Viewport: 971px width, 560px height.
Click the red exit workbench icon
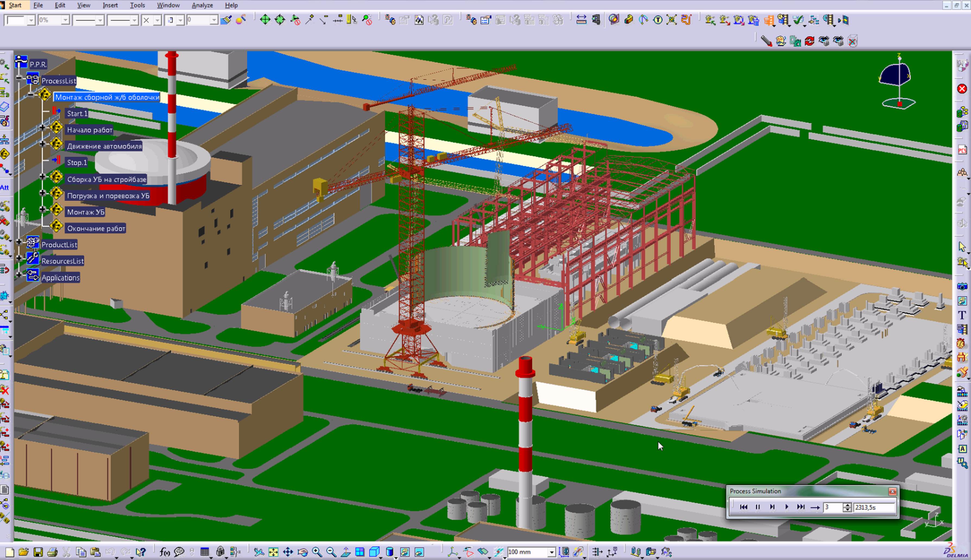962,89
